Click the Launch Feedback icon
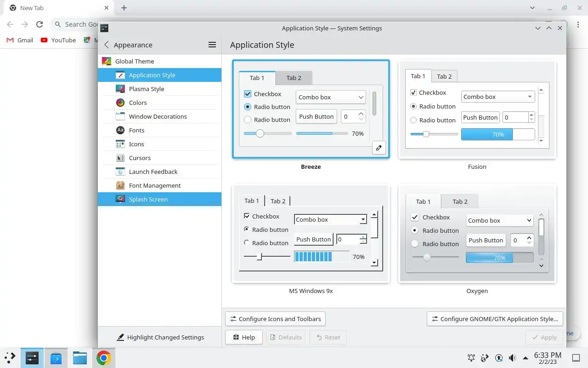The image size is (588, 368). click(x=120, y=172)
